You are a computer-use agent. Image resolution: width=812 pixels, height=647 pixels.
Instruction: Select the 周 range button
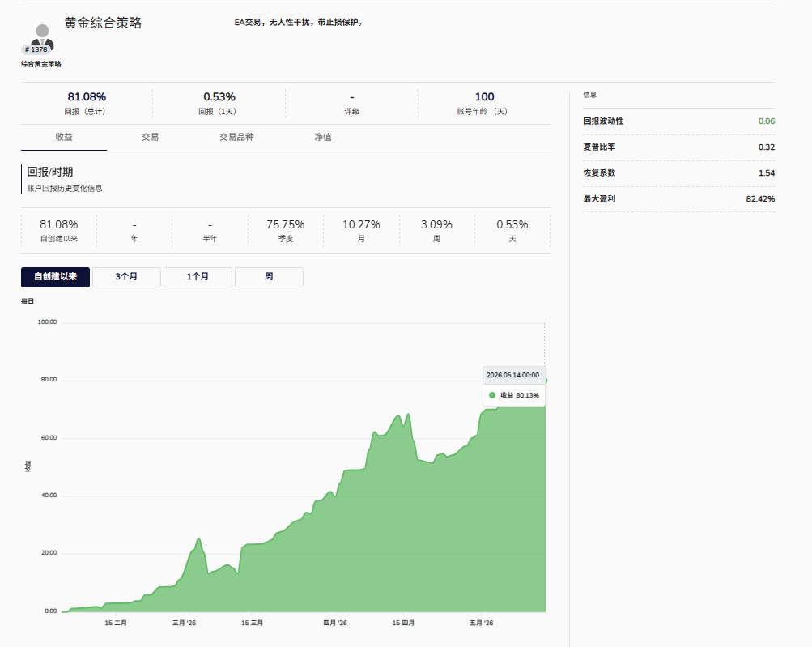tap(269, 277)
